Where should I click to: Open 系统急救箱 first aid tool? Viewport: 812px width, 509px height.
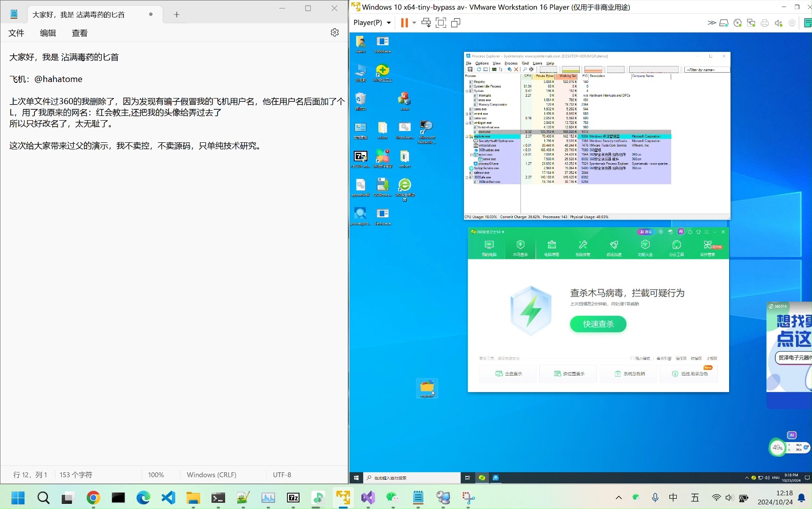629,374
